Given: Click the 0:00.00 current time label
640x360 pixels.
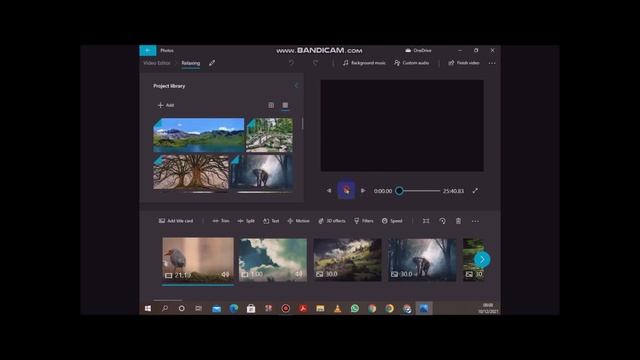Looking at the screenshot, I should coord(383,191).
